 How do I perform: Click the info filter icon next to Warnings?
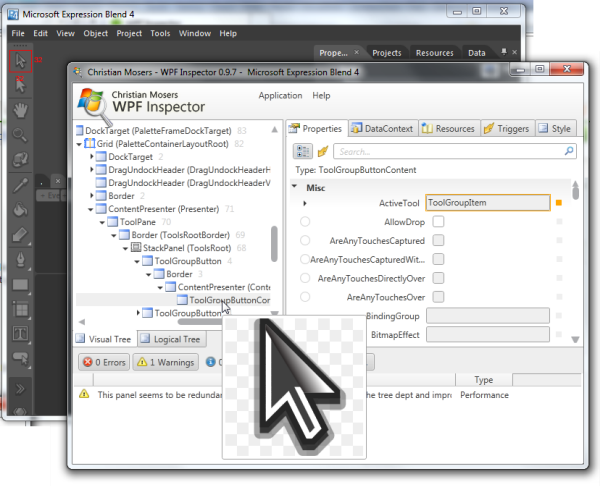click(x=210, y=362)
